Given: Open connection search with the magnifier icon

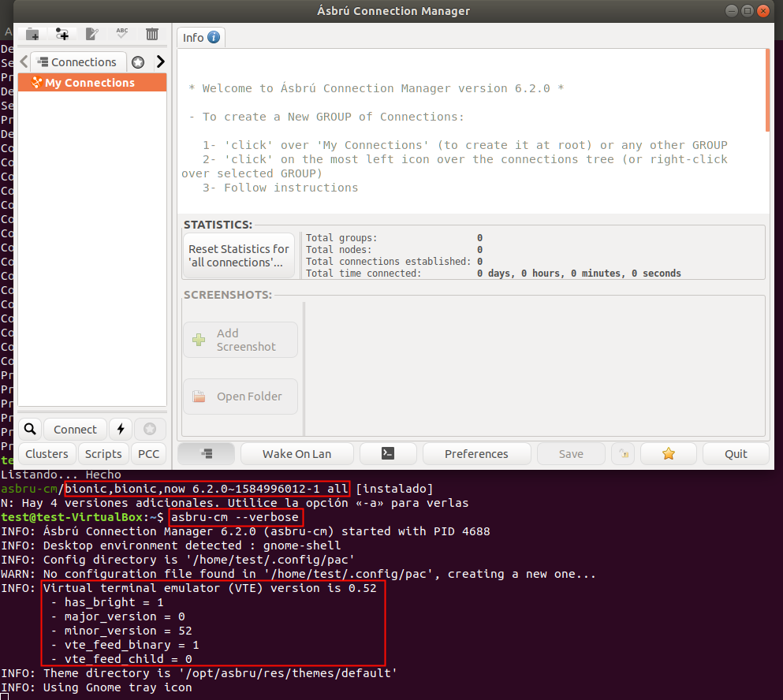Looking at the screenshot, I should coord(30,428).
